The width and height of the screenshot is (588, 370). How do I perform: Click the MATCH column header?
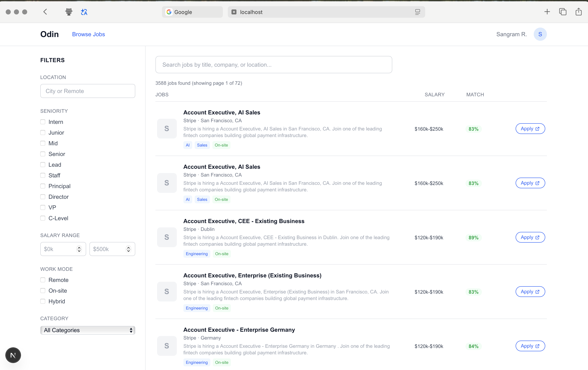coord(475,95)
